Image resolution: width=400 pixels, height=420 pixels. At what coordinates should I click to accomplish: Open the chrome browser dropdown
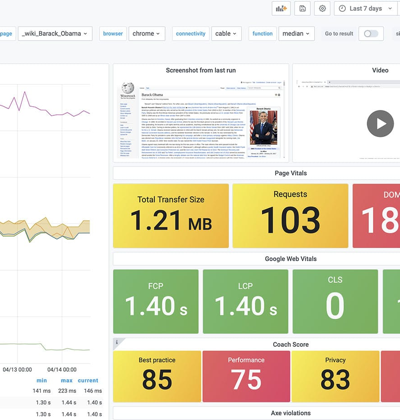tap(146, 34)
